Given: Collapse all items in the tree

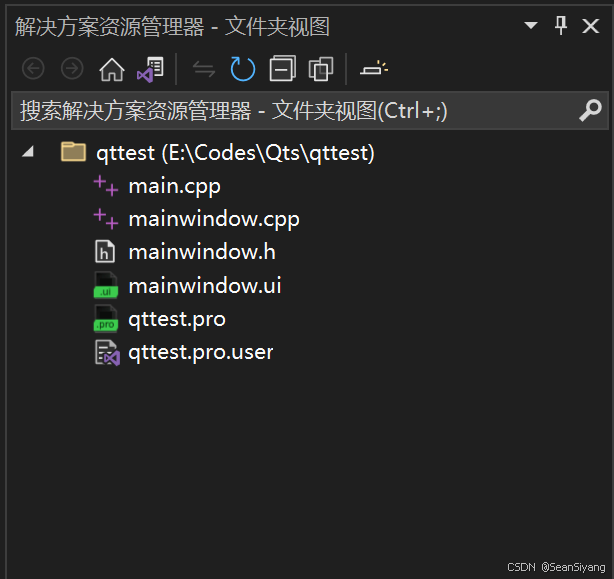Looking at the screenshot, I should pos(282,69).
